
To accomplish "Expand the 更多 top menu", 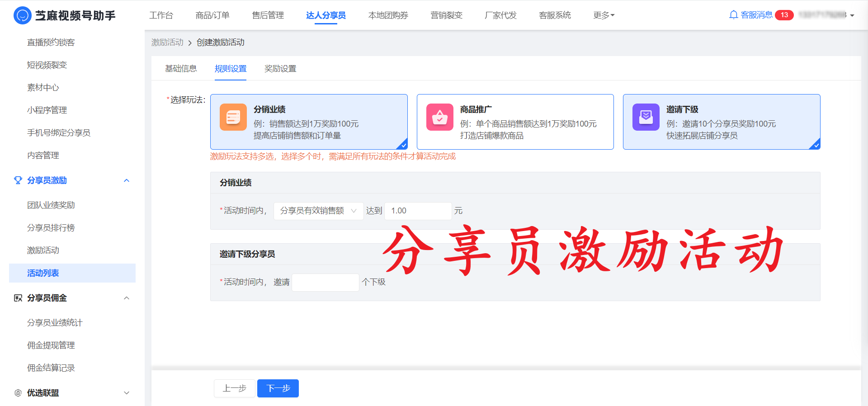I will tap(604, 15).
